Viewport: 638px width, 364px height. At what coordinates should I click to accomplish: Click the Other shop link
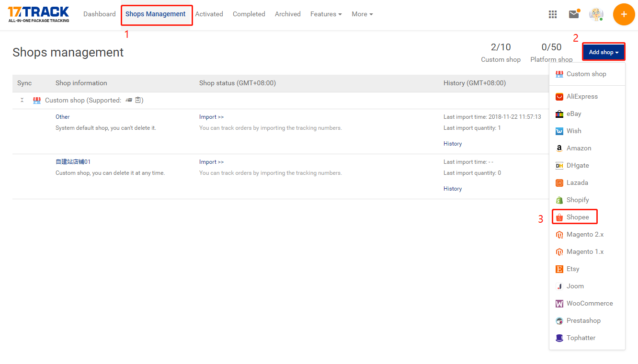point(63,117)
